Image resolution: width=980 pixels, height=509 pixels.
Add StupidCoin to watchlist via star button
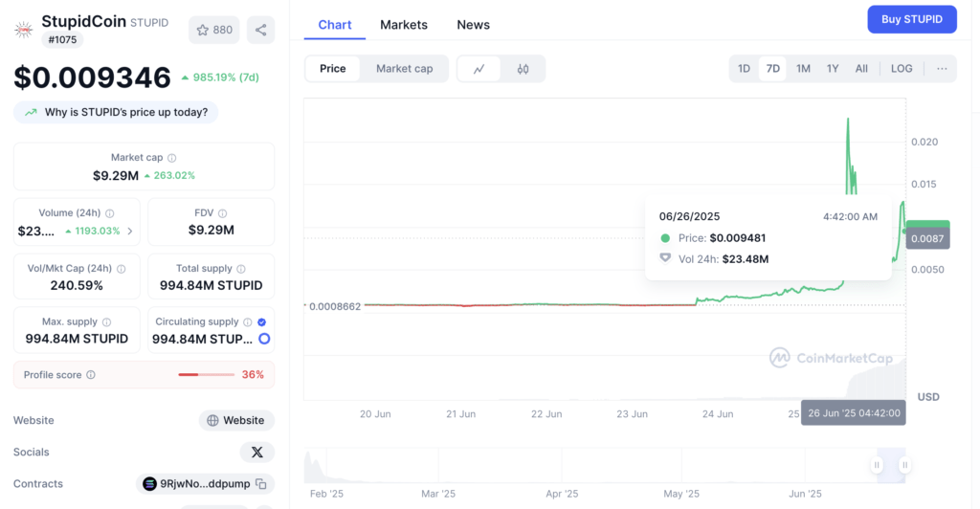pos(213,30)
